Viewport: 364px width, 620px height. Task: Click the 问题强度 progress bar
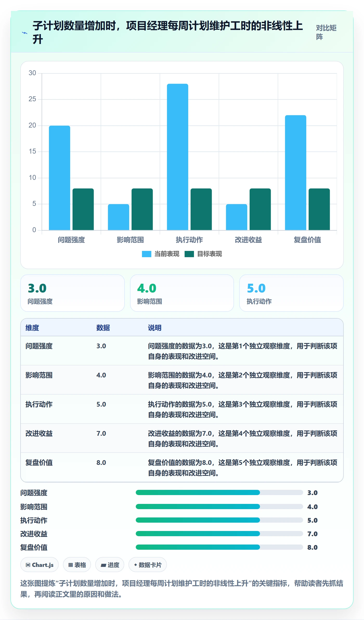click(219, 492)
